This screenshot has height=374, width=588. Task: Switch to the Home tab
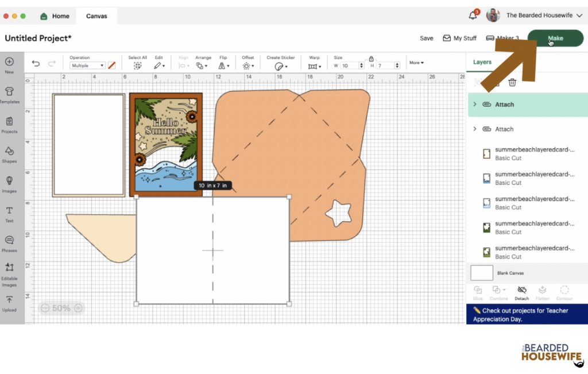(x=55, y=16)
